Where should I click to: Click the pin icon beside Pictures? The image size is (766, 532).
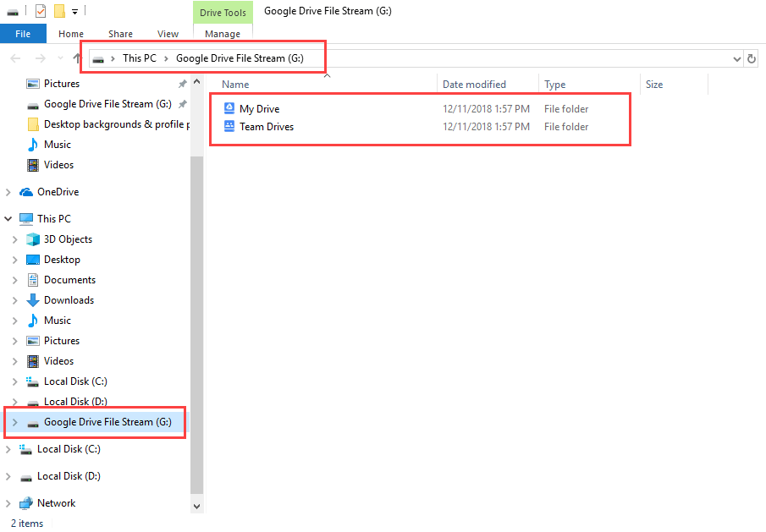pyautogui.click(x=182, y=84)
